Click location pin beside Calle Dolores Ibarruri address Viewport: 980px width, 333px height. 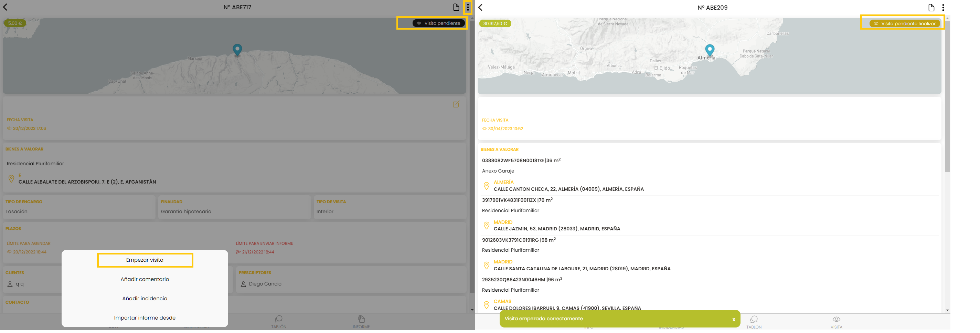point(486,305)
